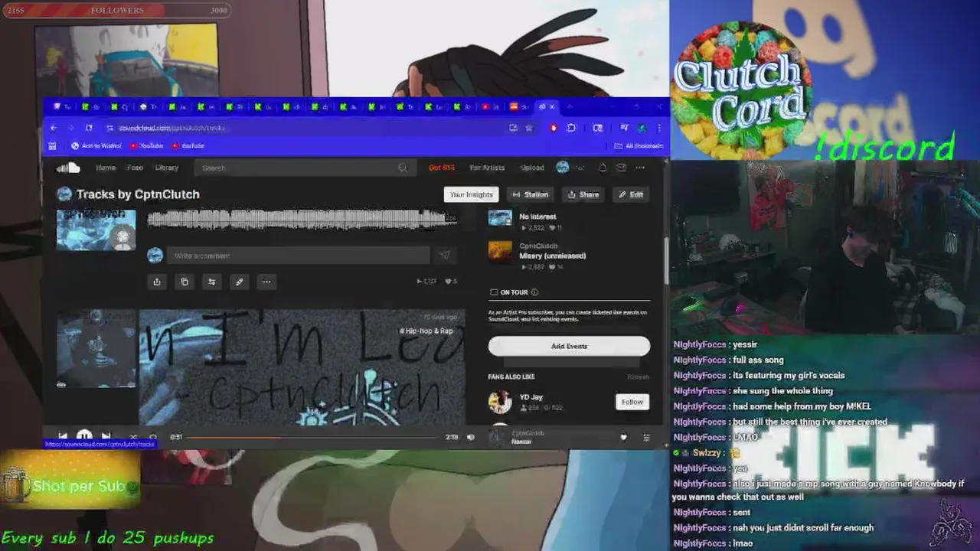Open the messages envelope icon in SoundCloud header
The image size is (980, 551).
(621, 168)
